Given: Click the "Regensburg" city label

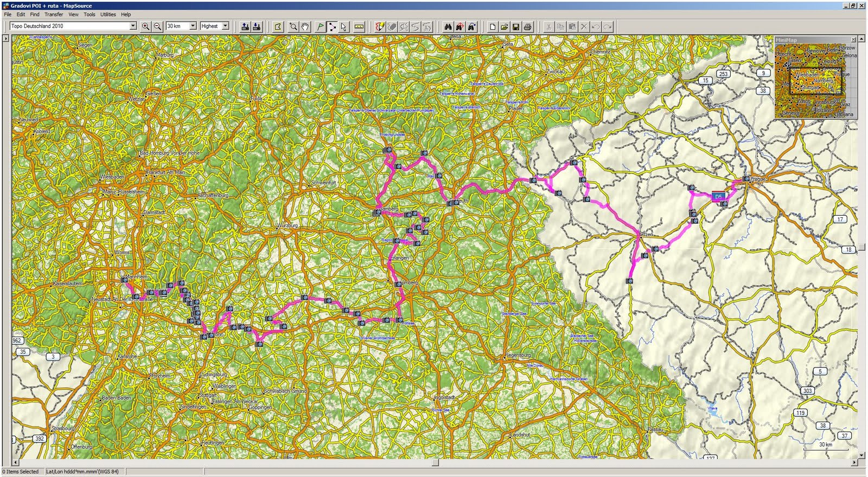Looking at the screenshot, I should pos(518,355).
